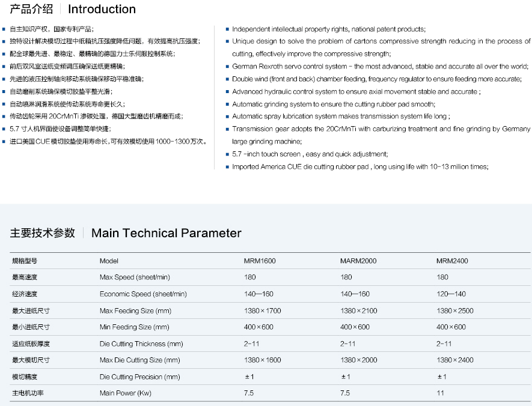Click the main power value 11
This screenshot has width=532, height=406.
440,393
